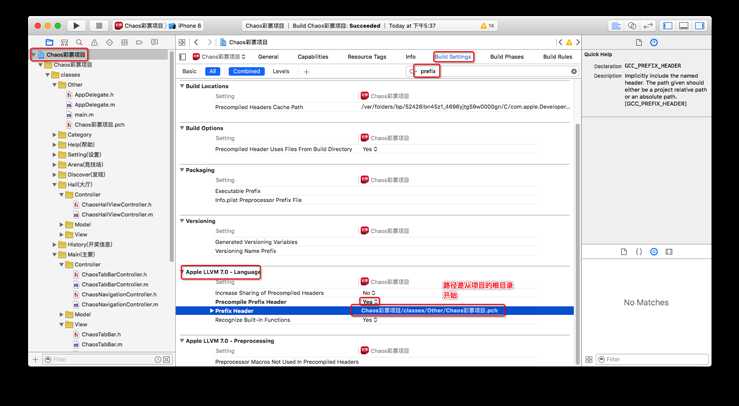Click the Stop button in the toolbar
This screenshot has height=406, width=739.
(x=99, y=26)
